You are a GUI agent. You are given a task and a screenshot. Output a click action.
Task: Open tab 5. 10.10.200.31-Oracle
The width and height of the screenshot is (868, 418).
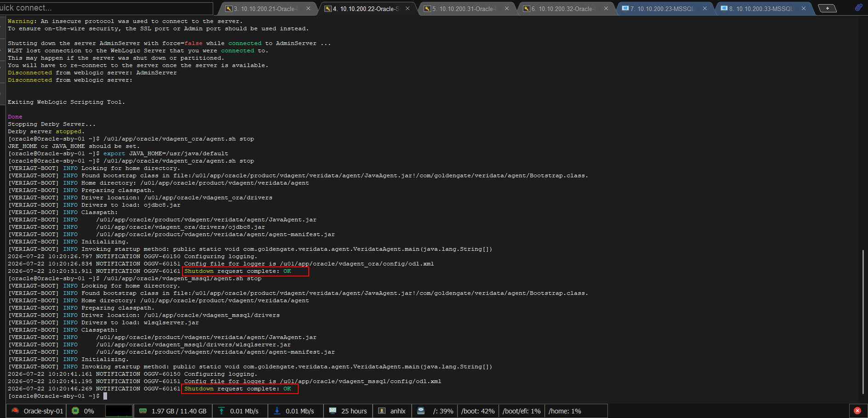tap(466, 9)
